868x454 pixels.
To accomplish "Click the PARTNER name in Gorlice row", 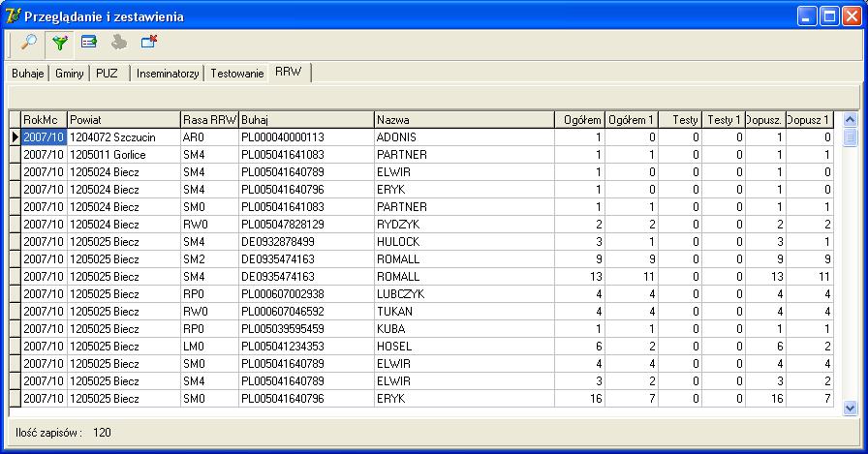I will click(464, 155).
